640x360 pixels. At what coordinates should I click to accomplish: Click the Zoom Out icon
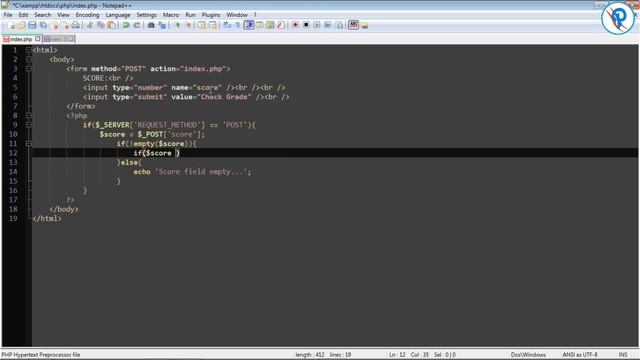click(x=188, y=25)
